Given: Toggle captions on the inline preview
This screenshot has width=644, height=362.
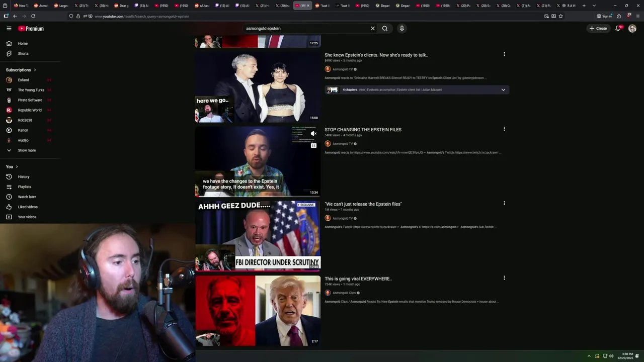Looking at the screenshot, I should coord(313,146).
